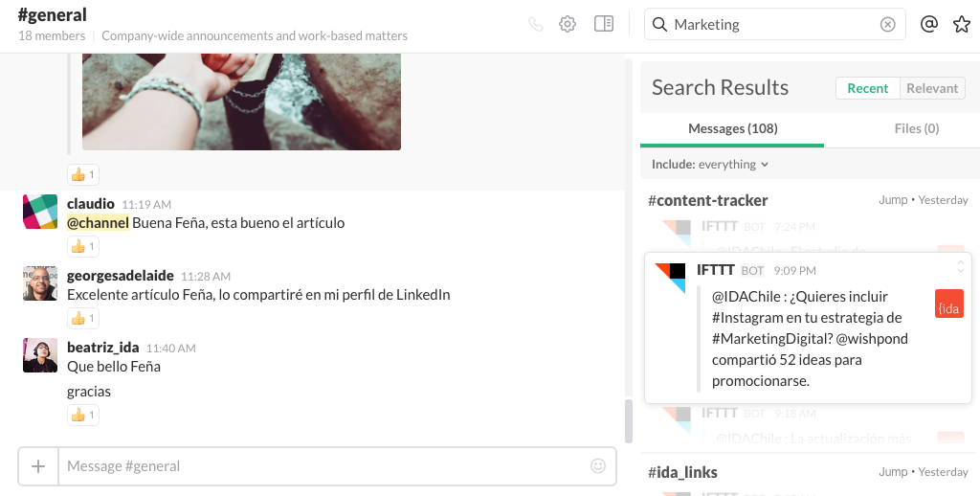Open mentions with the @ icon
The image size is (980, 496).
click(928, 25)
